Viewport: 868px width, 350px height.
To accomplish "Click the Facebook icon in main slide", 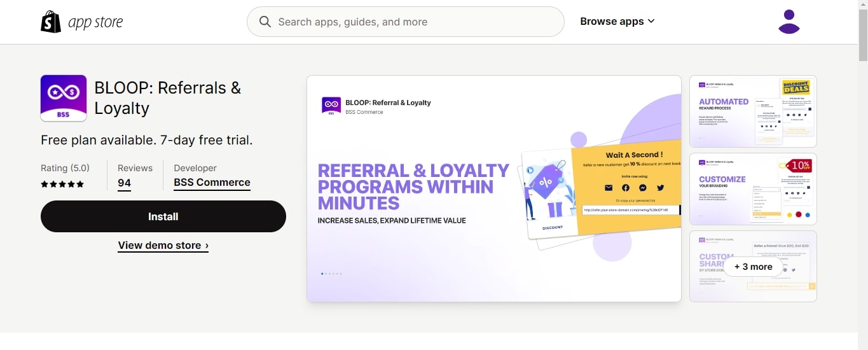I will (626, 188).
